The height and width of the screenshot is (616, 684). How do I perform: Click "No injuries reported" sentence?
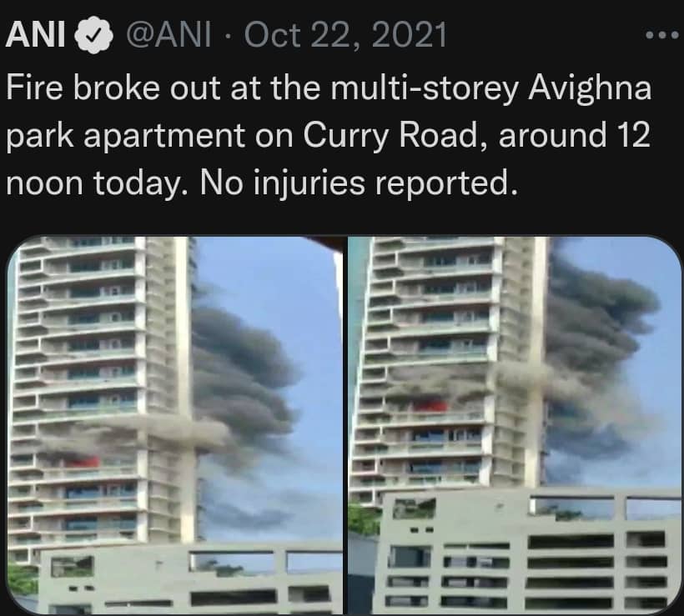[x=359, y=183]
